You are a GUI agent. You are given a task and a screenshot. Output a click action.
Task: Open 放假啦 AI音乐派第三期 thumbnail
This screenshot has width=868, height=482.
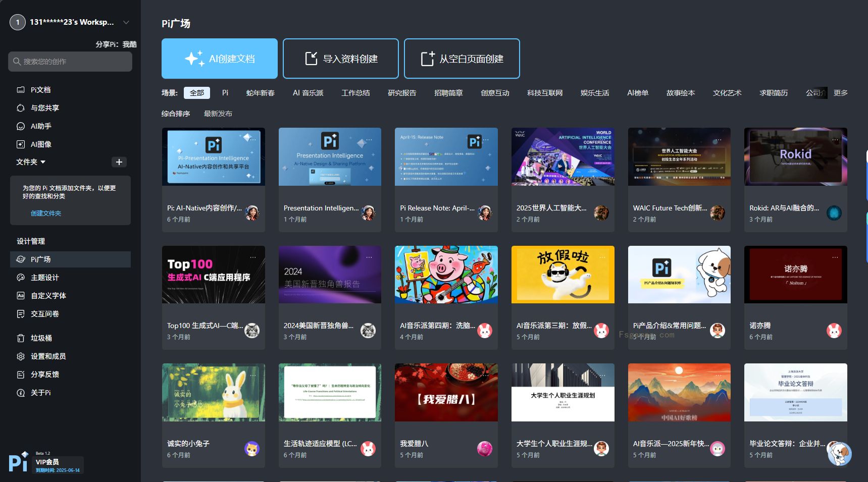(x=563, y=275)
